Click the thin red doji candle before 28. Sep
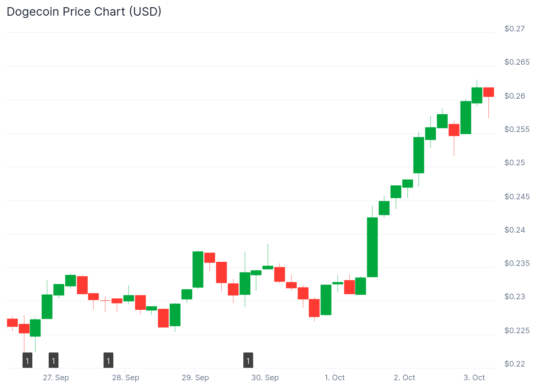Screen dimensions: 537x392 coord(105,301)
